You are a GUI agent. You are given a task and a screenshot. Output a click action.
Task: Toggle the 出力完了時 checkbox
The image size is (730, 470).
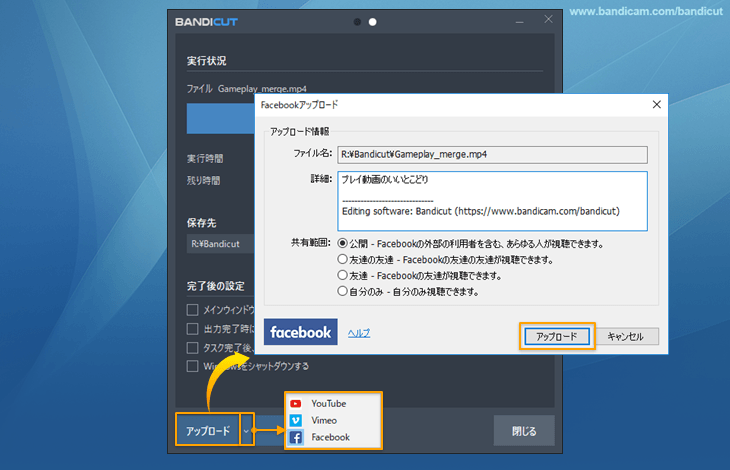pos(192,329)
